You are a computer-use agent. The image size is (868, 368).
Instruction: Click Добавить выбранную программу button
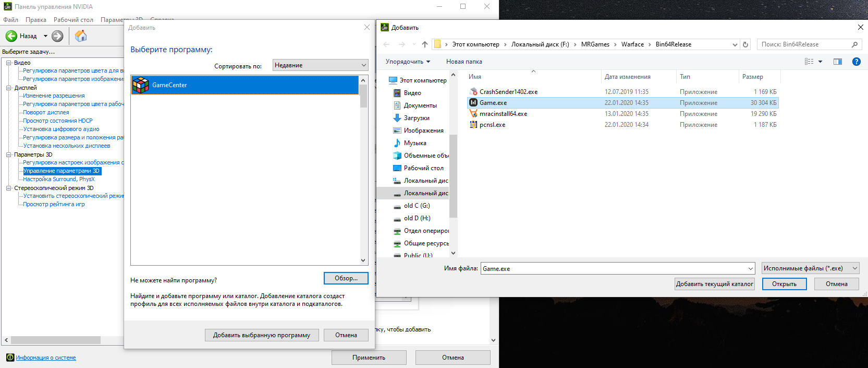pyautogui.click(x=262, y=335)
